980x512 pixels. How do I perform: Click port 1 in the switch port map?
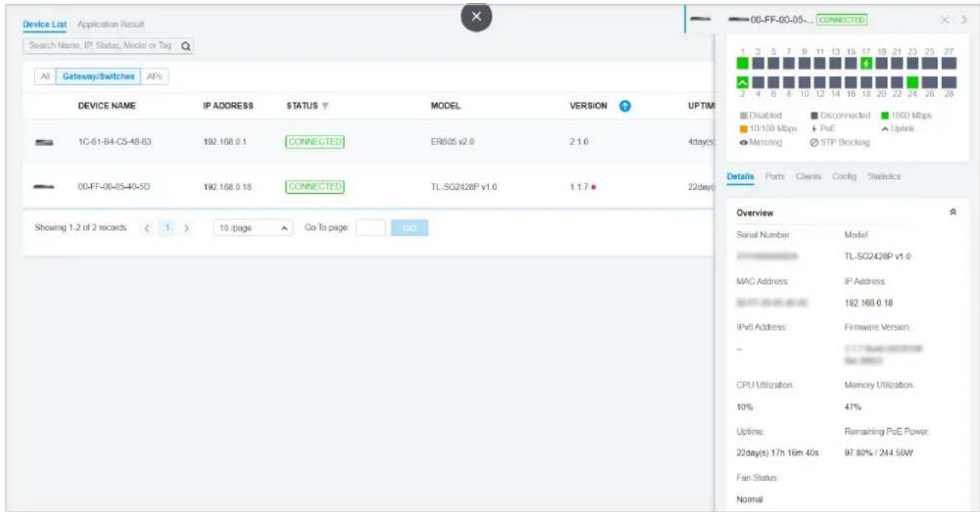742,63
